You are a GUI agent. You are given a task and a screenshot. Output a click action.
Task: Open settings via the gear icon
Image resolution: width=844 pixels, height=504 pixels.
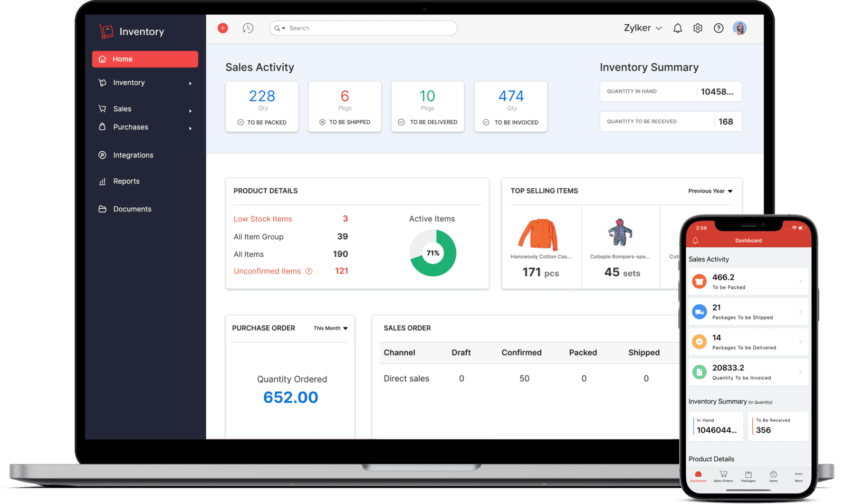pos(698,28)
